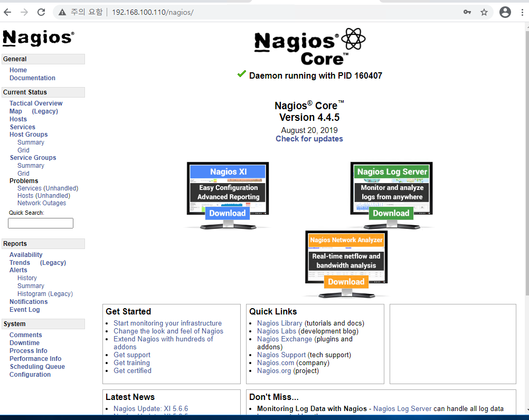Click Get training

[131, 363]
